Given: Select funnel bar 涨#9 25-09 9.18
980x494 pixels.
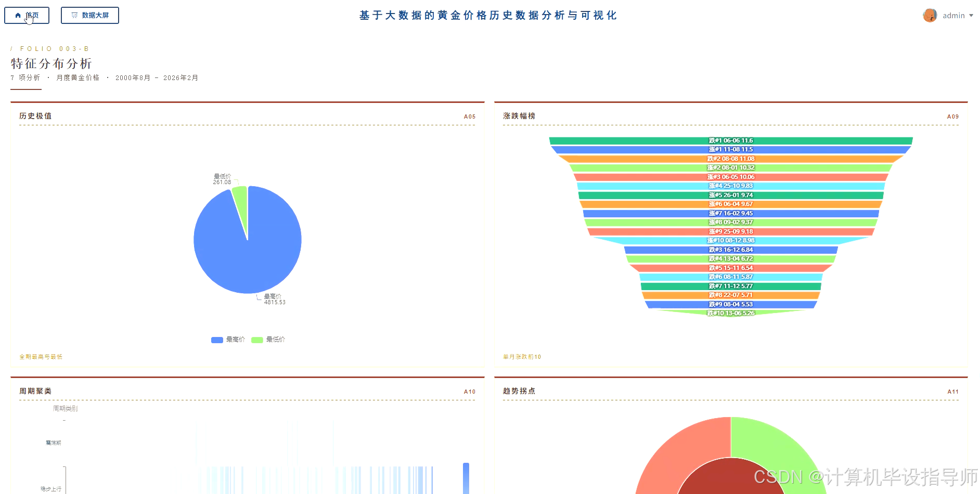Looking at the screenshot, I should point(731,232).
